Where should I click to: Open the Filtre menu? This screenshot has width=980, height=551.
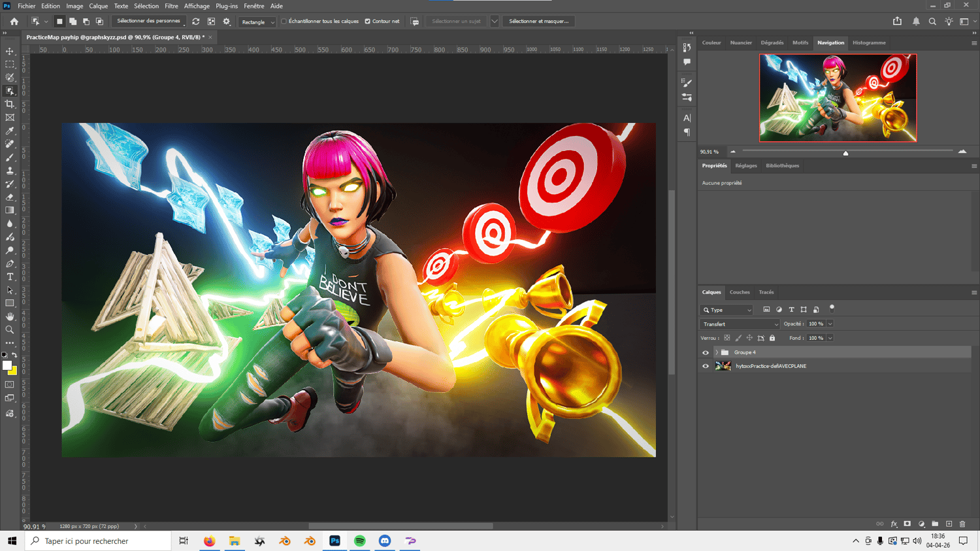171,6
